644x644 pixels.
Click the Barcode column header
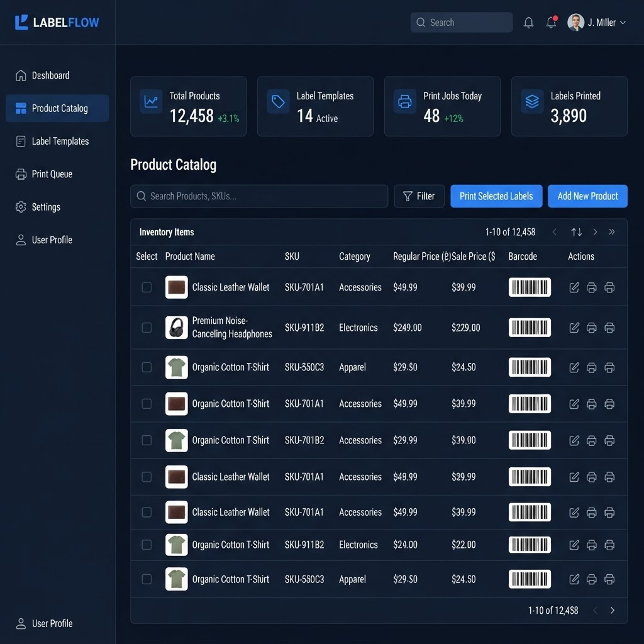(523, 257)
